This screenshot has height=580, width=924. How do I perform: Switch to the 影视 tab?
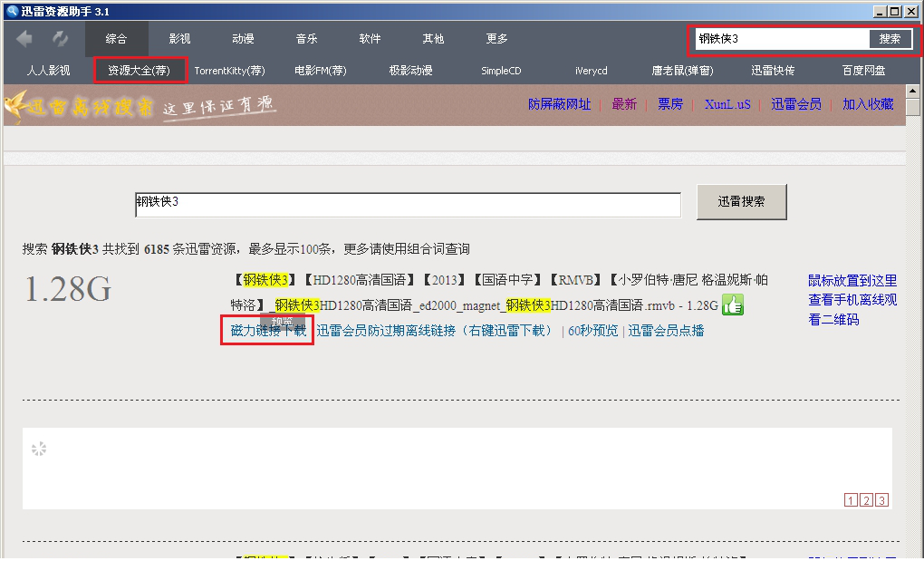click(x=179, y=39)
